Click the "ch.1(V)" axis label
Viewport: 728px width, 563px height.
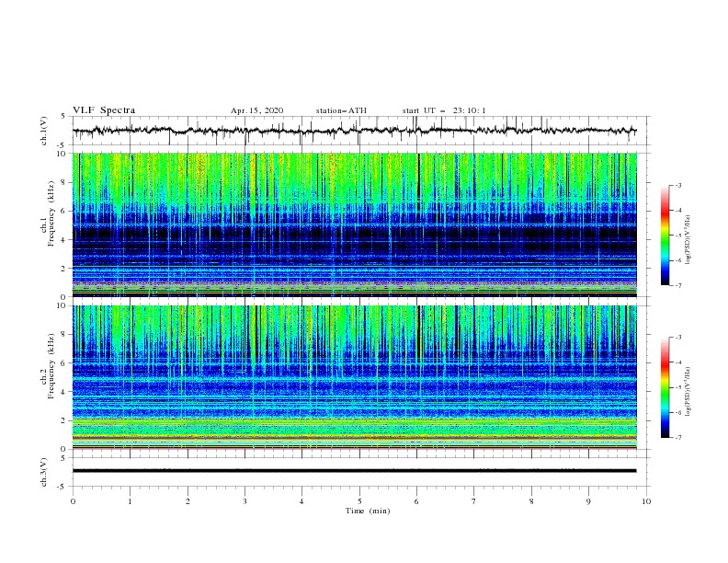[43, 131]
